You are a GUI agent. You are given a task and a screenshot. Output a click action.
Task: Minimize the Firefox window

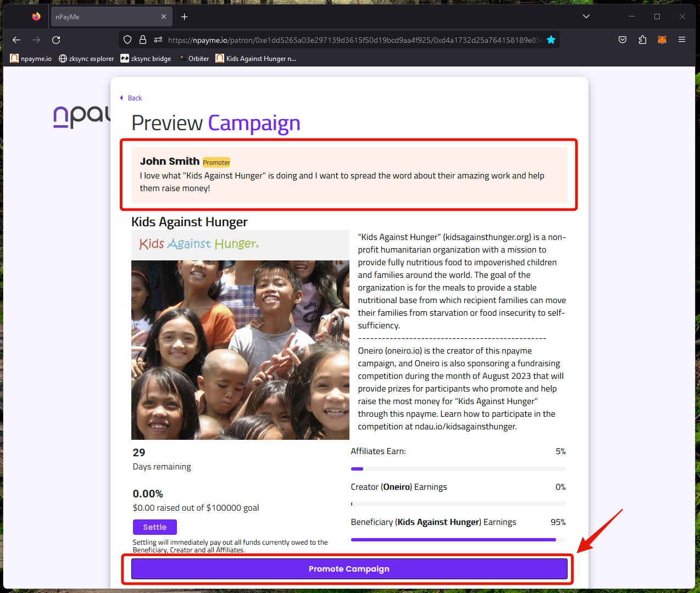click(x=632, y=16)
